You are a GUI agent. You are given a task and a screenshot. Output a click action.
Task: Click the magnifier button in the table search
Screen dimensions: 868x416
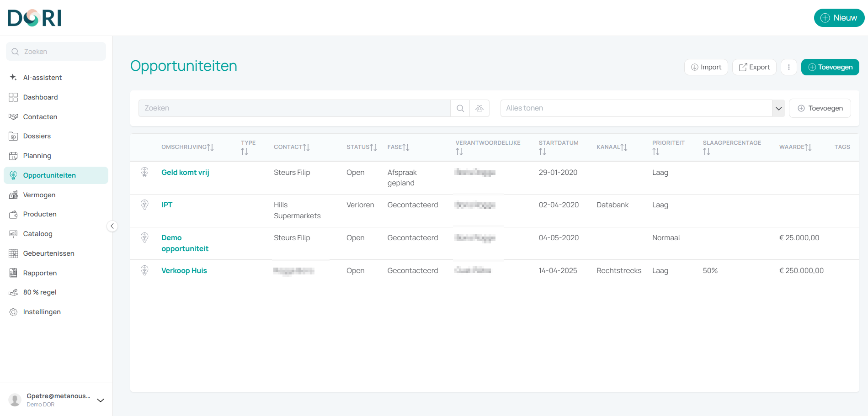pos(460,108)
